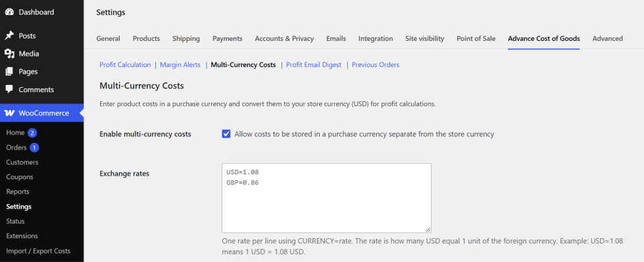Viewport: 644px width, 262px height.
Task: Switch to the Emails tab
Action: pos(336,39)
